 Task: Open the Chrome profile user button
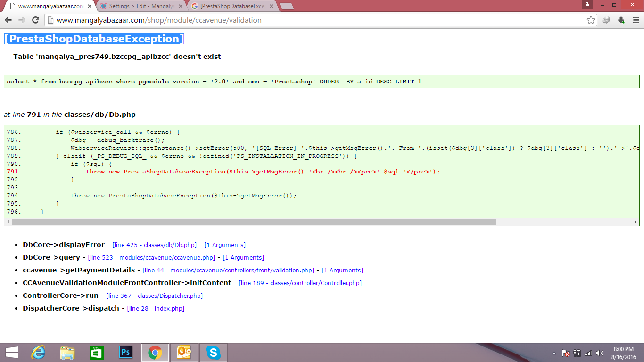point(587,4)
